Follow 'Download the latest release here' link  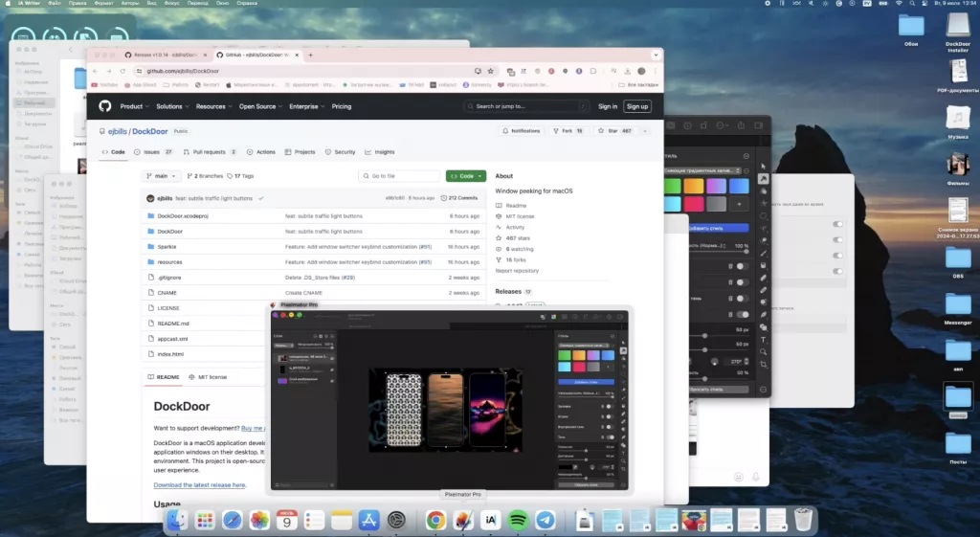(199, 485)
